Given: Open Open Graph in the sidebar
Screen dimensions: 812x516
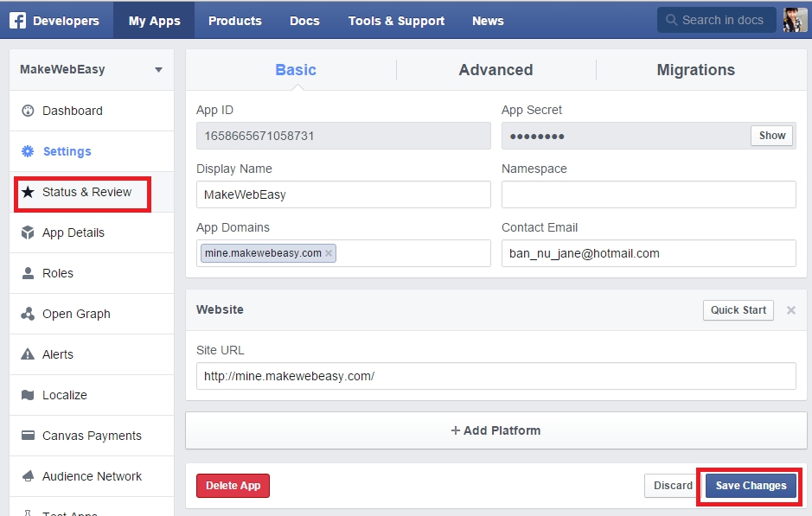Looking at the screenshot, I should [92, 314].
